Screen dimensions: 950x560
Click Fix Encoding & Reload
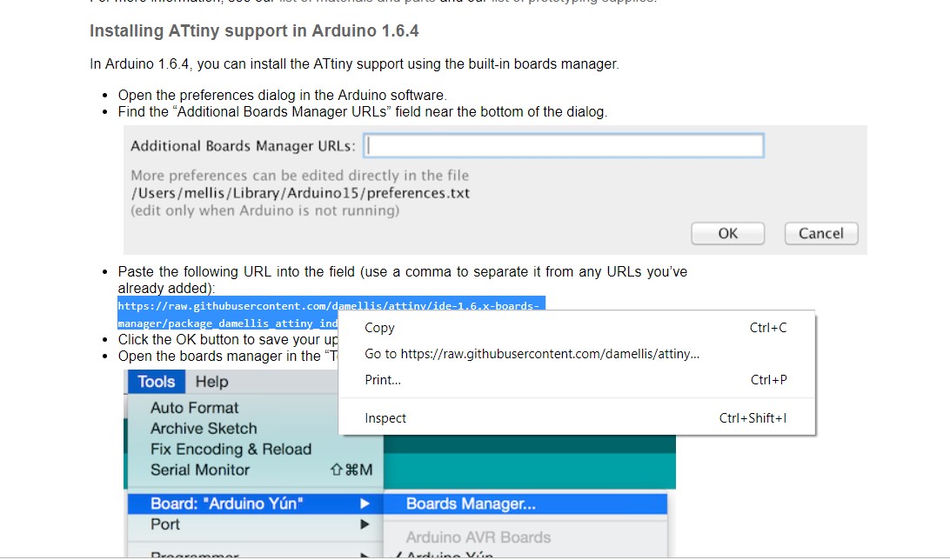tap(231, 450)
